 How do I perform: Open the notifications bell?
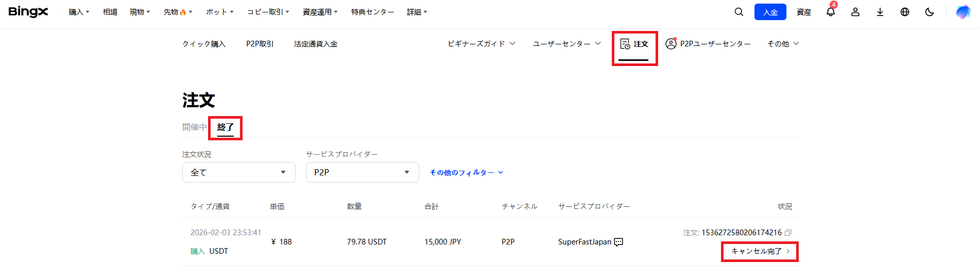tap(830, 12)
